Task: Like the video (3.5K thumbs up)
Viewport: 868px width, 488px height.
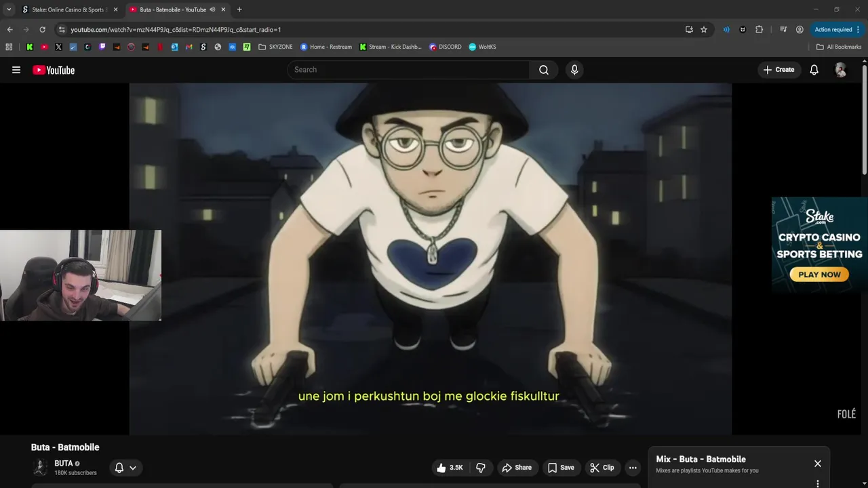Action: pyautogui.click(x=450, y=468)
